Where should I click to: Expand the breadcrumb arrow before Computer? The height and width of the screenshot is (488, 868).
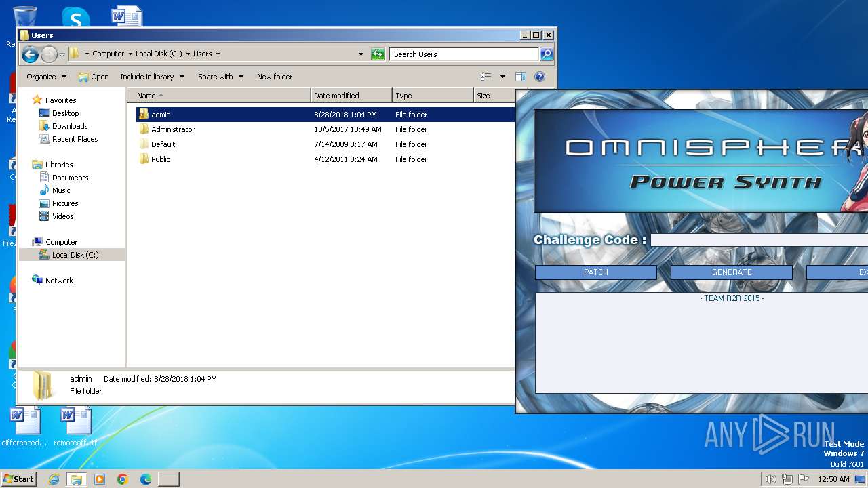click(87, 54)
